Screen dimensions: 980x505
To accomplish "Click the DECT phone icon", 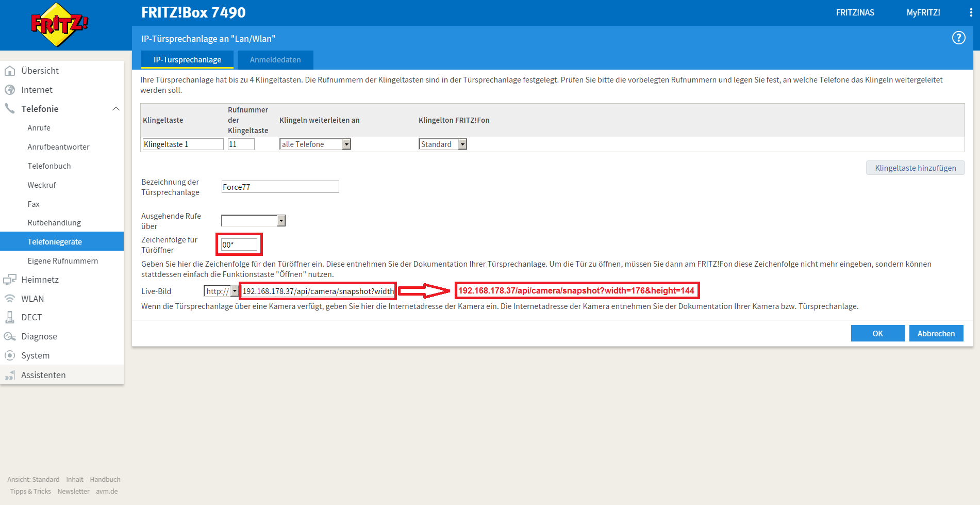I will point(10,317).
